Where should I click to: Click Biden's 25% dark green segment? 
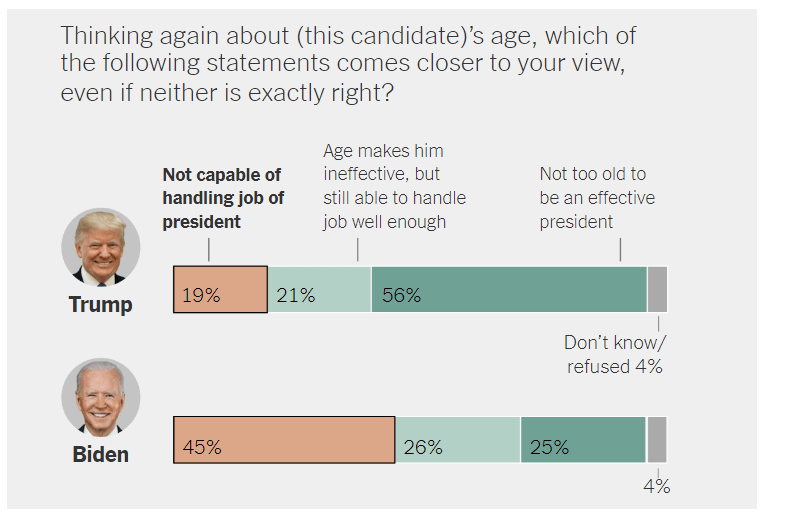coord(583,440)
